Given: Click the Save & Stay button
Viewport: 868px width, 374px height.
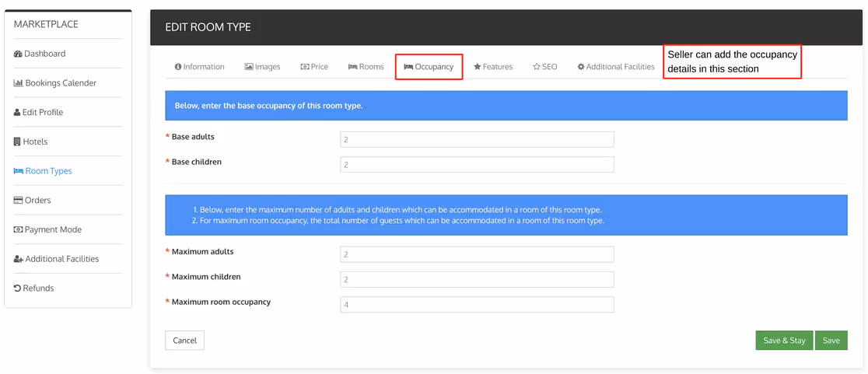Looking at the screenshot, I should click(x=785, y=341).
